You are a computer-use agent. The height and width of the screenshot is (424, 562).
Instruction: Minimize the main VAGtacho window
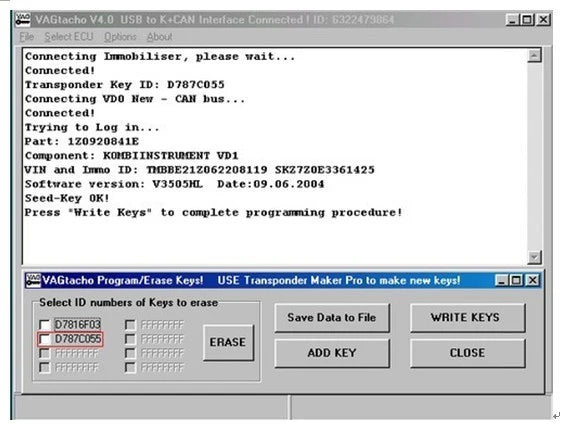coord(512,20)
